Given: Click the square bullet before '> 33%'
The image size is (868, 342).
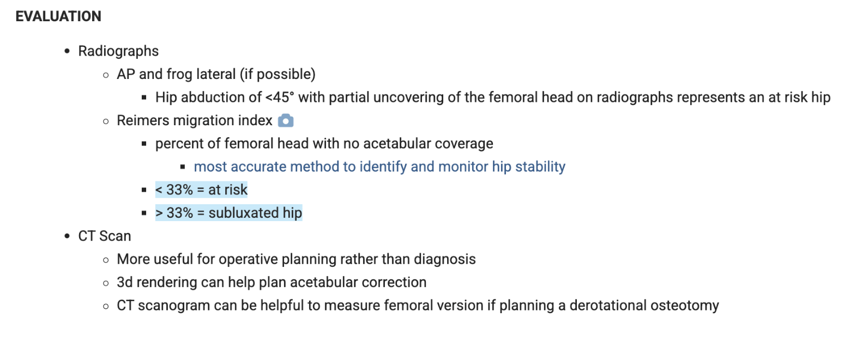Looking at the screenshot, I should (144, 213).
